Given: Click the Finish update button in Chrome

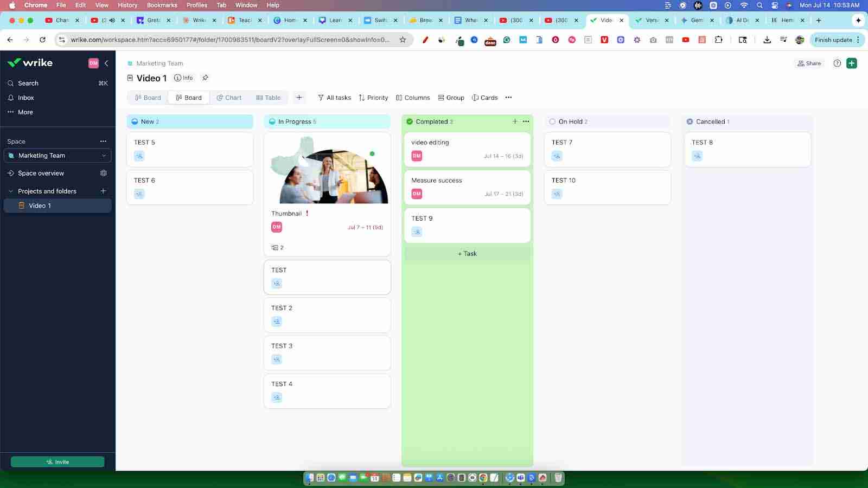Looking at the screenshot, I should 834,40.
